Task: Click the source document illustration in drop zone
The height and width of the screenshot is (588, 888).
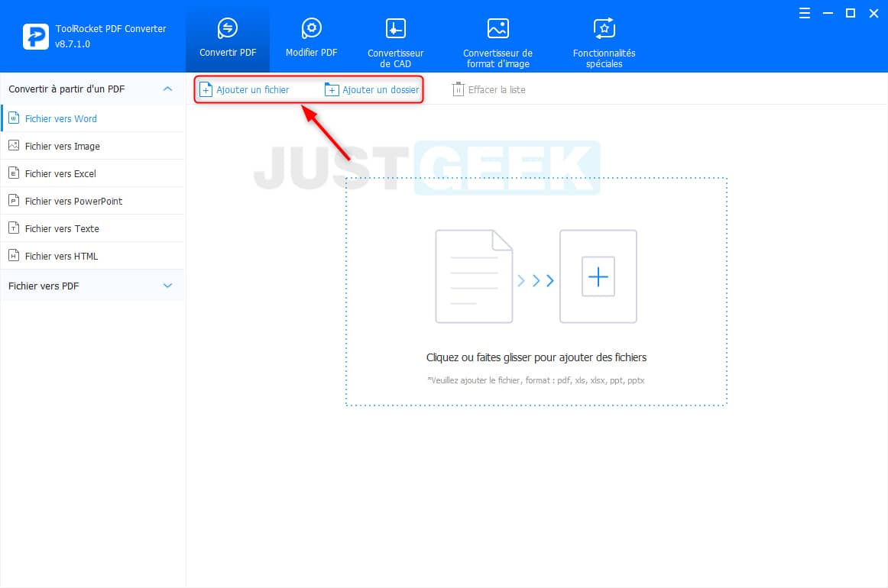Action: [x=474, y=276]
